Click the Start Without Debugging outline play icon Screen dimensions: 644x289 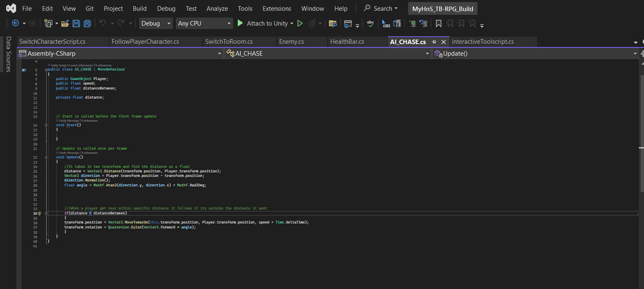click(x=300, y=23)
